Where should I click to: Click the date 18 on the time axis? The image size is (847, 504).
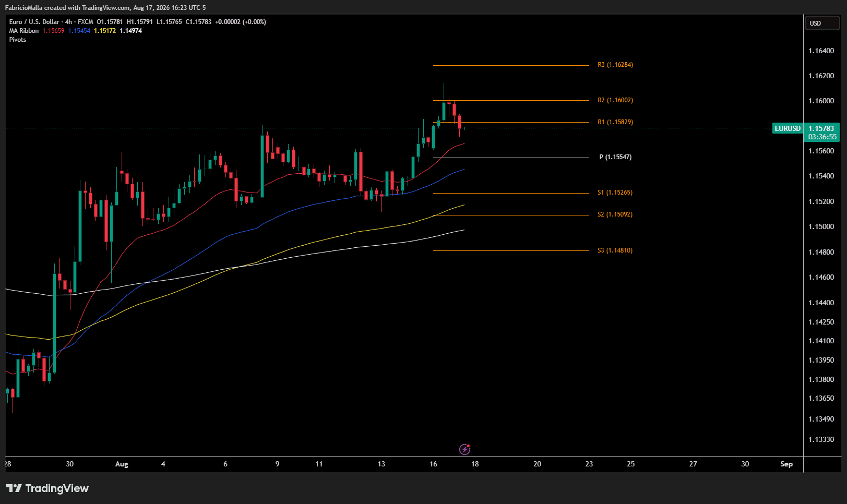coord(475,464)
